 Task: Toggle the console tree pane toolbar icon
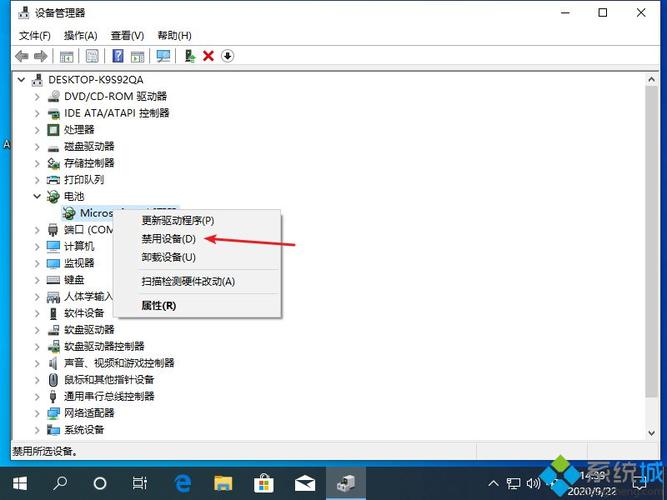point(67,56)
